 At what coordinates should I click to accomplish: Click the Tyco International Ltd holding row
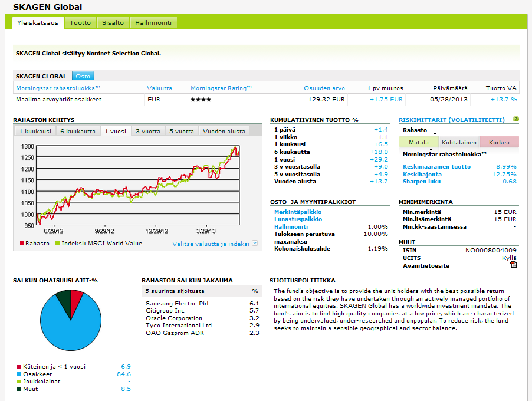click(x=202, y=326)
